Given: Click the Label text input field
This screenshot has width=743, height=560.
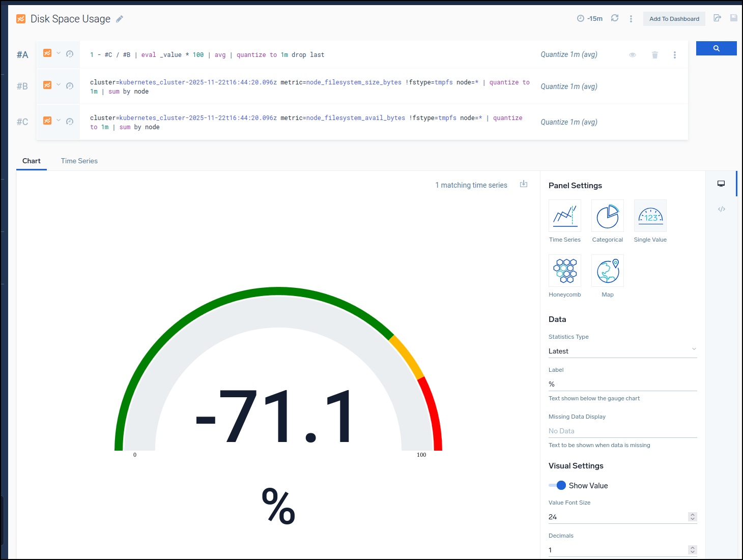Looking at the screenshot, I should [x=622, y=384].
